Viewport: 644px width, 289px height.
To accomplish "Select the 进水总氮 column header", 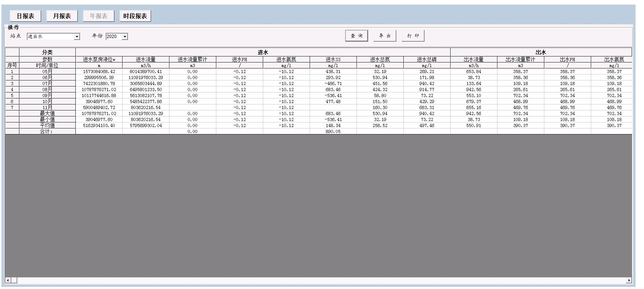I will 380,59.
